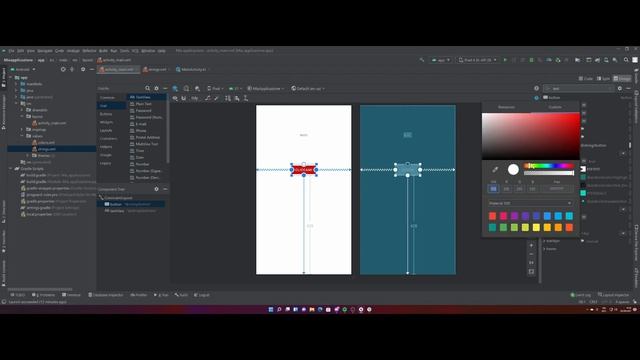Open the File menu
The height and width of the screenshot is (360, 640).
[11, 51]
